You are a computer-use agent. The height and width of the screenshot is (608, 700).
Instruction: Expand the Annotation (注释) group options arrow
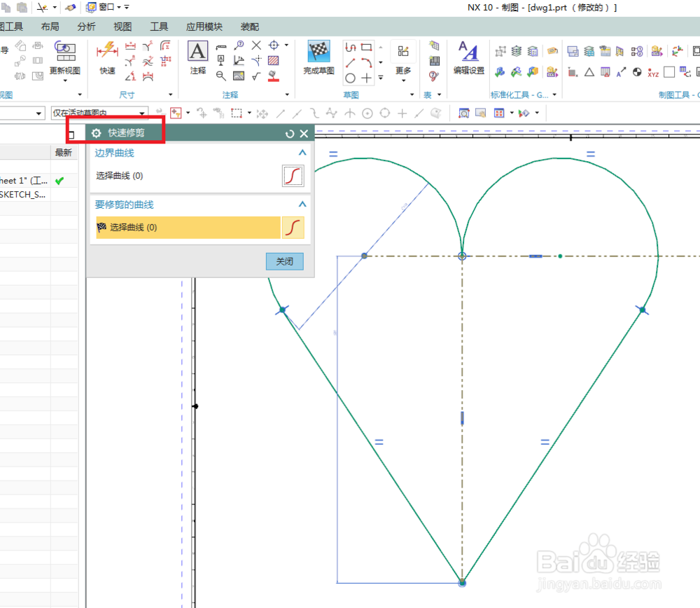287,95
